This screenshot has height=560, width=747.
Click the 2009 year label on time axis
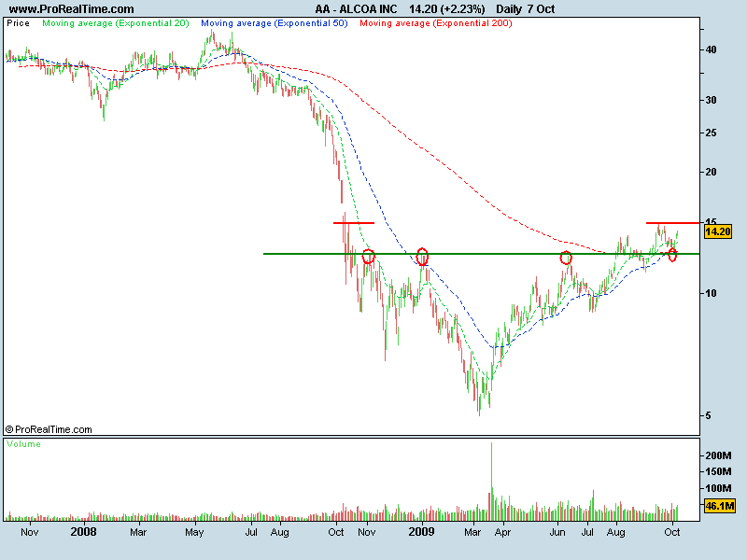pyautogui.click(x=422, y=531)
